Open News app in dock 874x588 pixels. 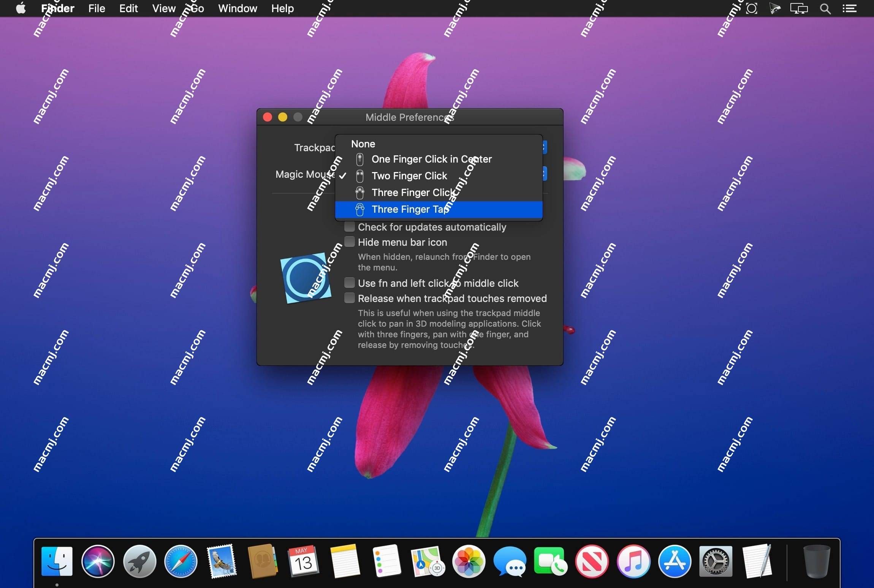click(x=592, y=561)
